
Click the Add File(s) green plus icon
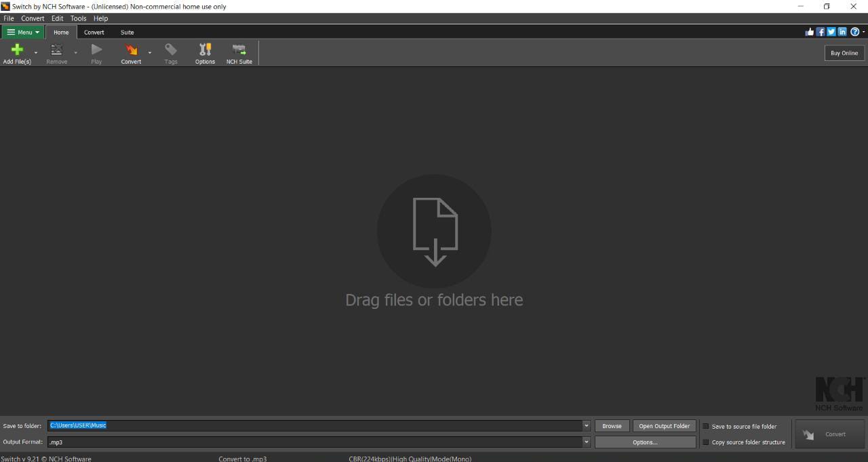[x=17, y=49]
